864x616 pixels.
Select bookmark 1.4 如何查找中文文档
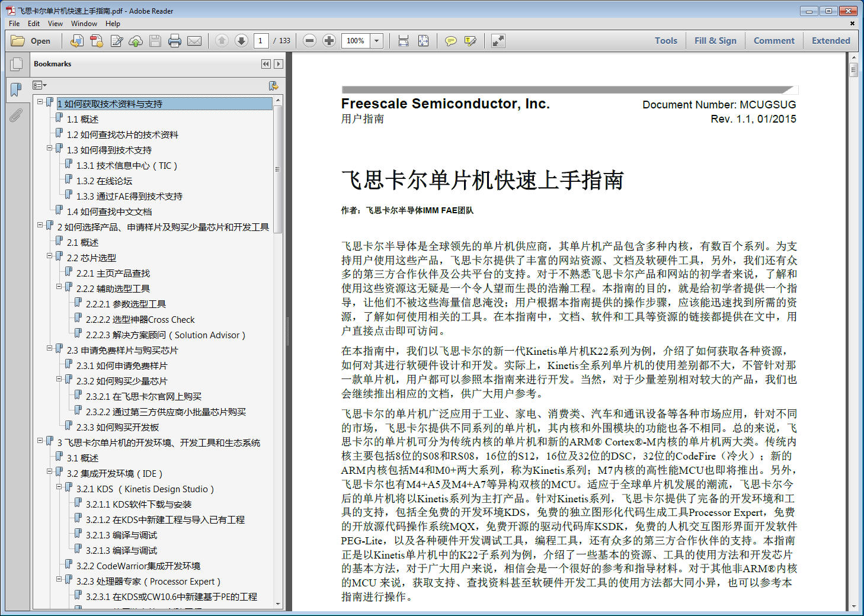coord(109,212)
